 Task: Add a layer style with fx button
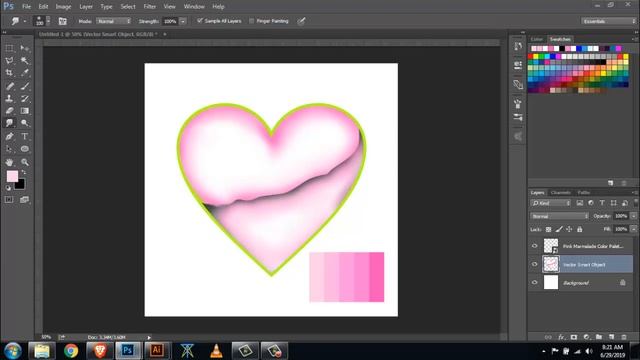tap(561, 337)
